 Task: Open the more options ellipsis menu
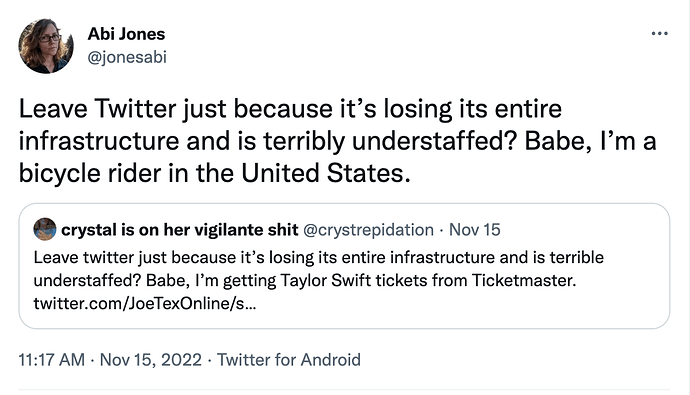(x=660, y=33)
